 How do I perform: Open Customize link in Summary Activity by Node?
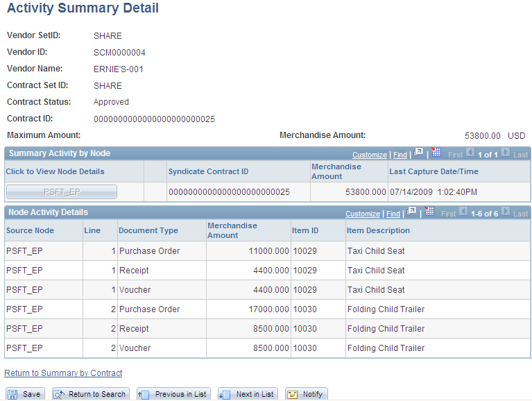[x=370, y=155]
